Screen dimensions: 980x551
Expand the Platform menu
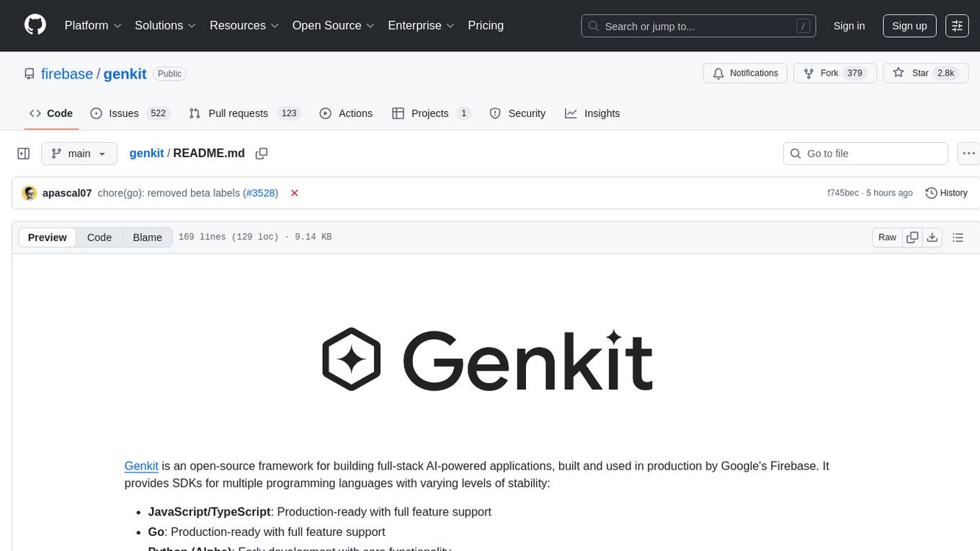click(93, 25)
